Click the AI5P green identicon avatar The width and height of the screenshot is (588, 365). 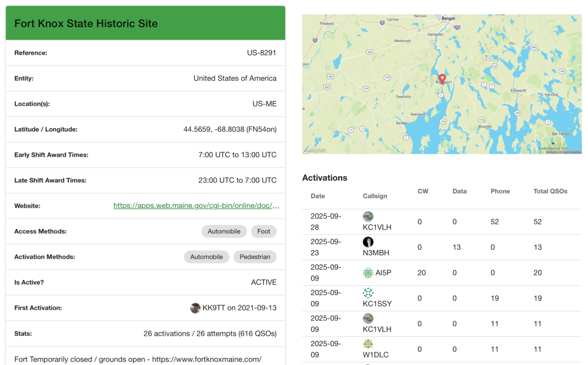368,273
